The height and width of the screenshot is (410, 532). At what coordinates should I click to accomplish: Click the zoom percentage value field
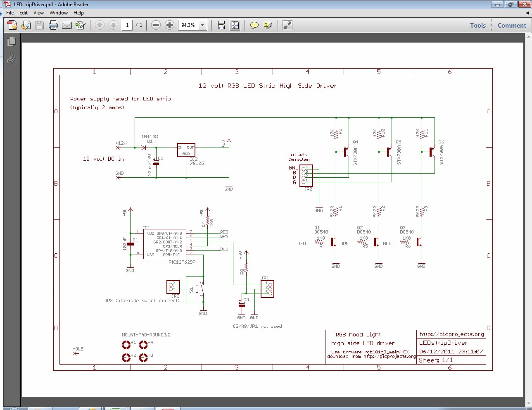pyautogui.click(x=188, y=25)
